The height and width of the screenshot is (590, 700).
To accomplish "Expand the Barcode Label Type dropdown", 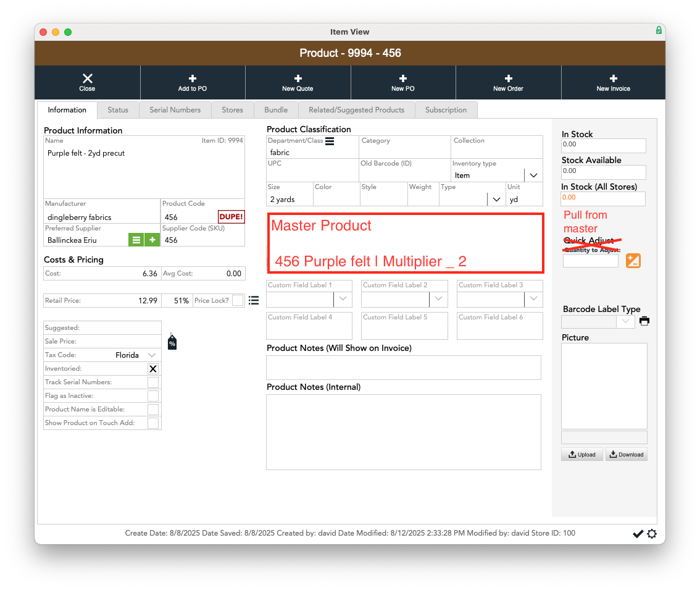I will 625,322.
